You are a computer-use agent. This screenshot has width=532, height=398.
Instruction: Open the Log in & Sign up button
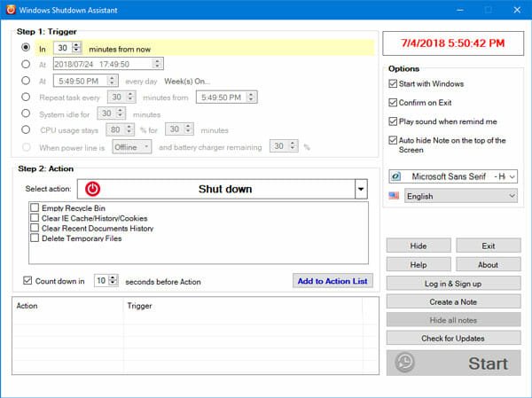pos(452,283)
